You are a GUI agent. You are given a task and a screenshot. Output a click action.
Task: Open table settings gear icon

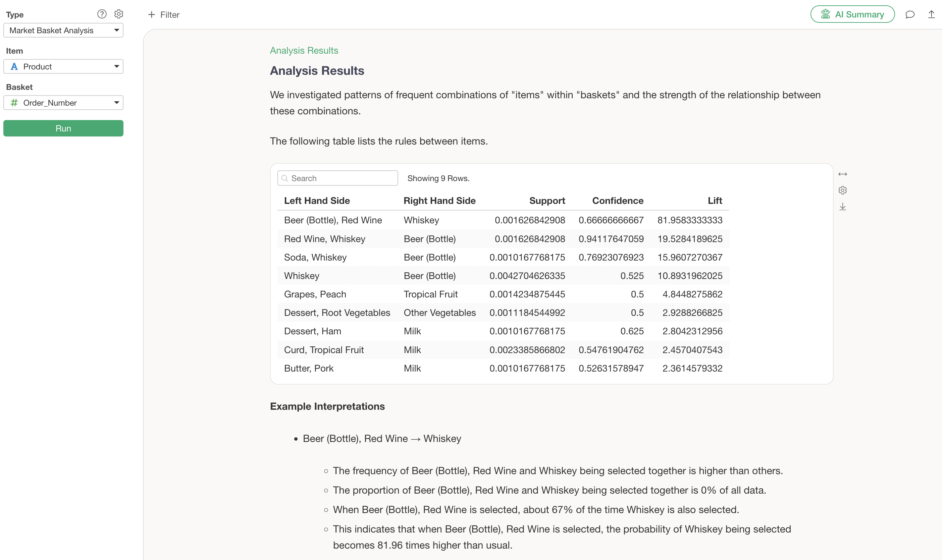point(842,190)
